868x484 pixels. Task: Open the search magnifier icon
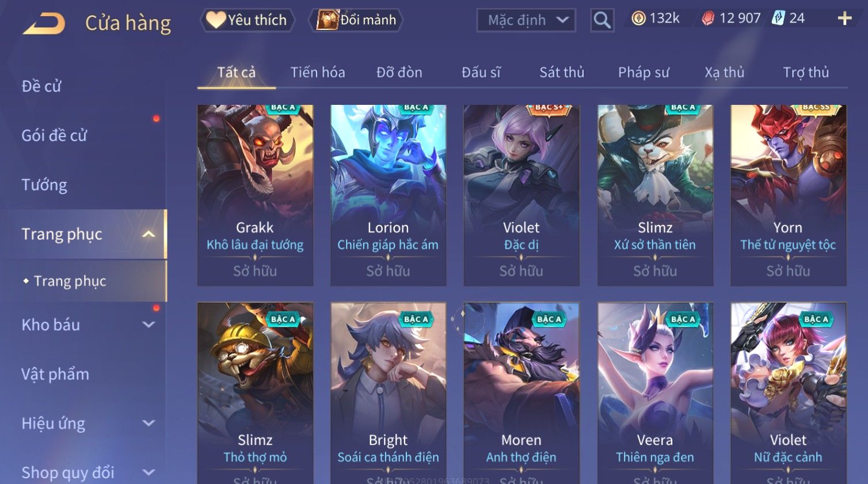[602, 20]
